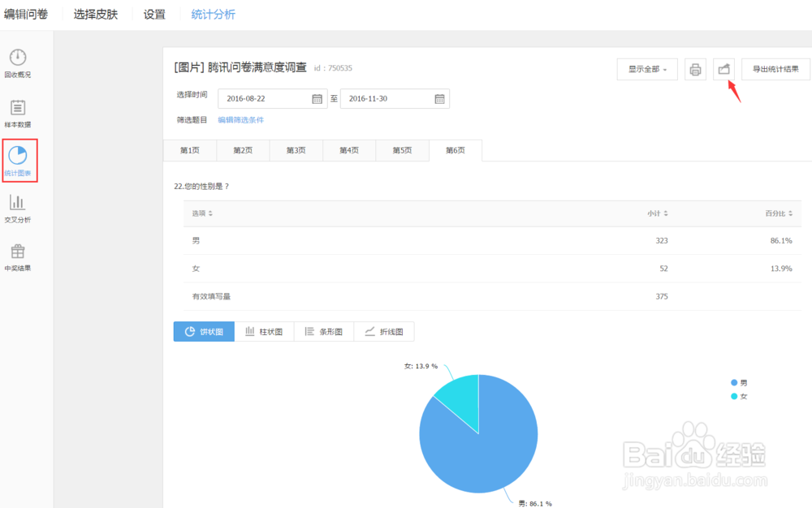The width and height of the screenshot is (812, 508).
Task: Select the 饼状图 pie chart button
Action: (204, 332)
